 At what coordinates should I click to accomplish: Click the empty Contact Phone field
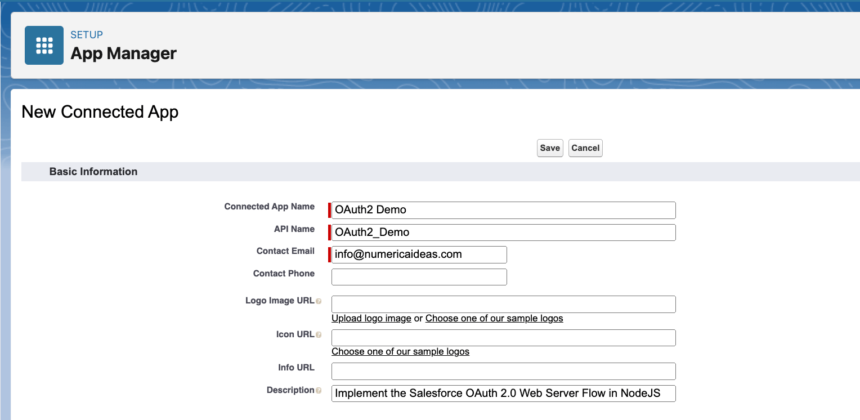pyautogui.click(x=419, y=277)
